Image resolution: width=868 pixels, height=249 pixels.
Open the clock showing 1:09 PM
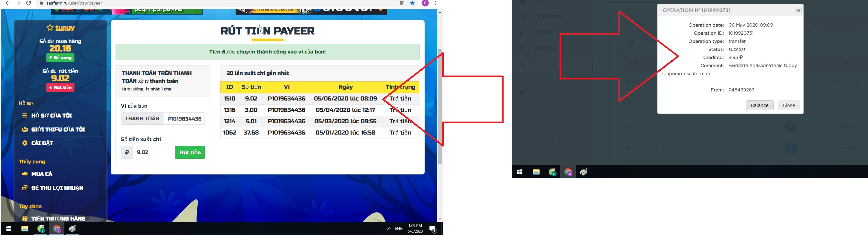(415, 229)
